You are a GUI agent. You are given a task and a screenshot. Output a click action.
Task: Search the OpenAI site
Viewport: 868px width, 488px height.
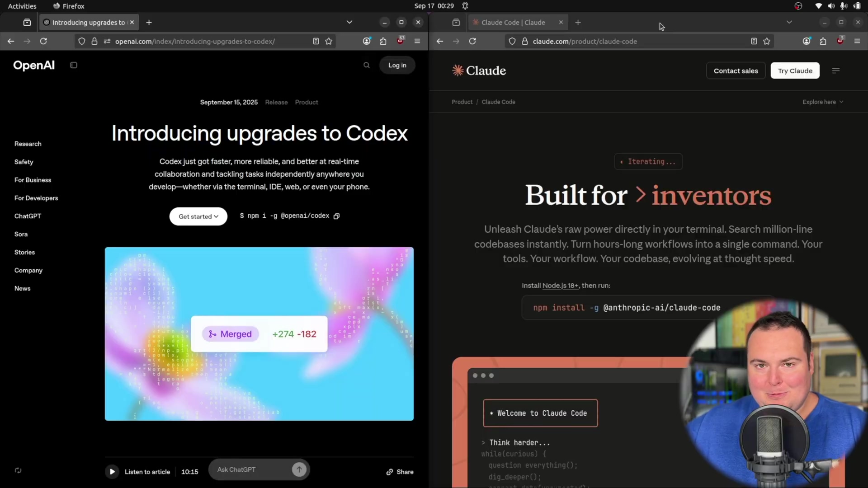367,65
